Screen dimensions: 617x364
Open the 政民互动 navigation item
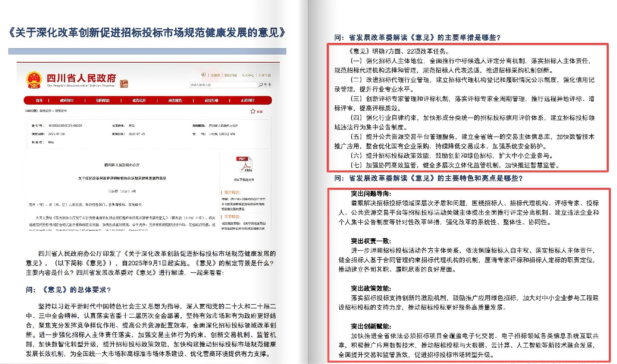tap(211, 101)
